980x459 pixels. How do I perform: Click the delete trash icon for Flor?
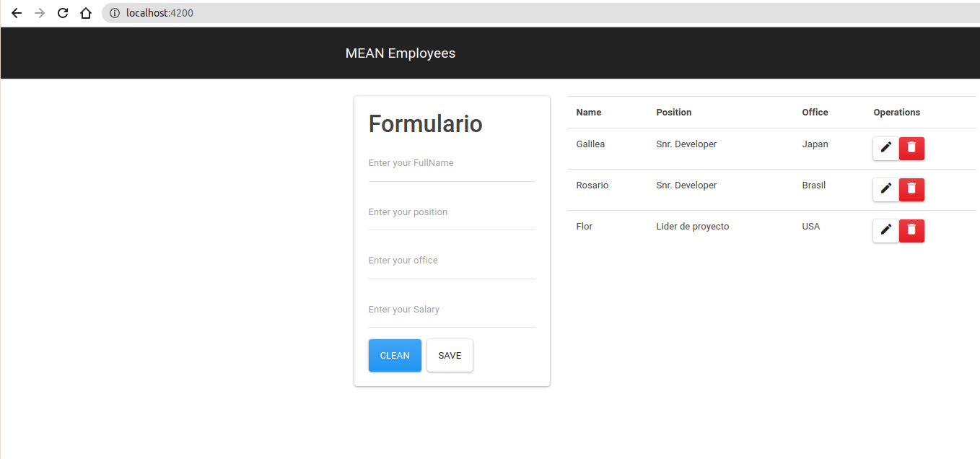click(x=911, y=230)
